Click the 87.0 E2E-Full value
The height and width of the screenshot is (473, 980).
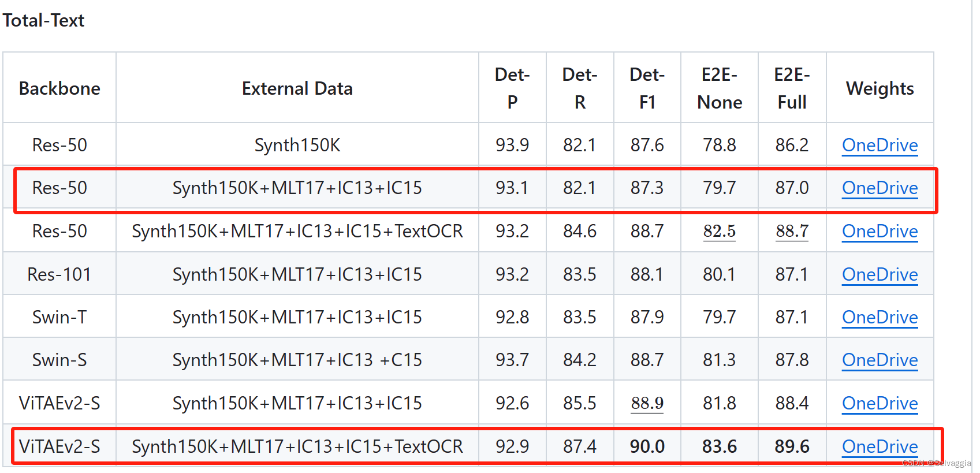[x=792, y=188]
